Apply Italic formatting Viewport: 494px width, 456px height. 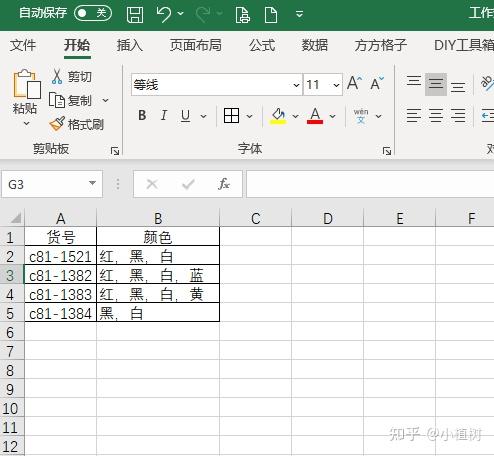coord(164,116)
